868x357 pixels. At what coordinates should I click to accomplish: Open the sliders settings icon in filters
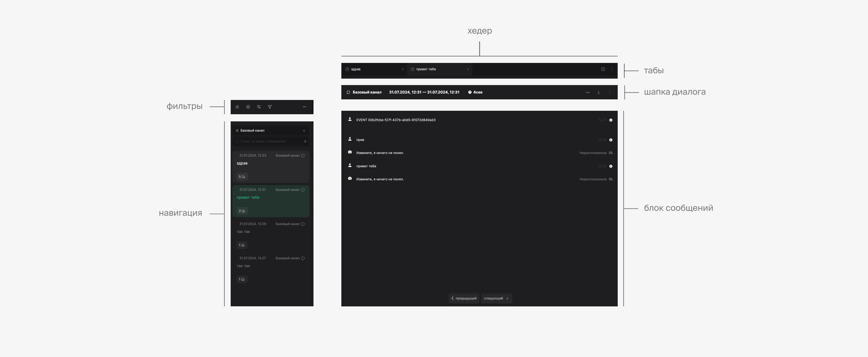(x=259, y=107)
